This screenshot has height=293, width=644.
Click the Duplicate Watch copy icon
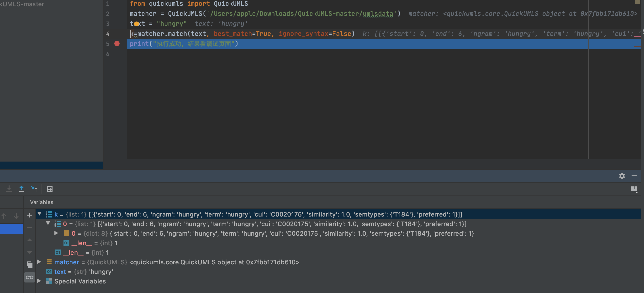point(30,264)
